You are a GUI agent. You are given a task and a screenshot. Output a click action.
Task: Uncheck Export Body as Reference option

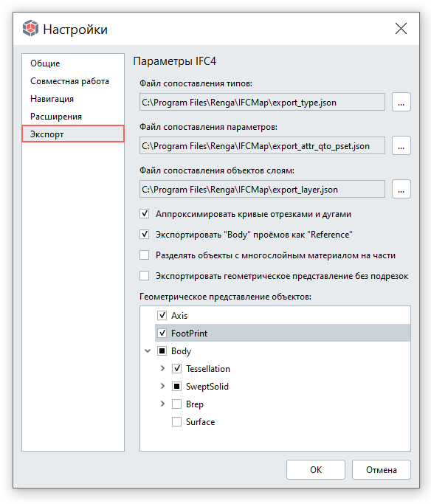tap(145, 235)
